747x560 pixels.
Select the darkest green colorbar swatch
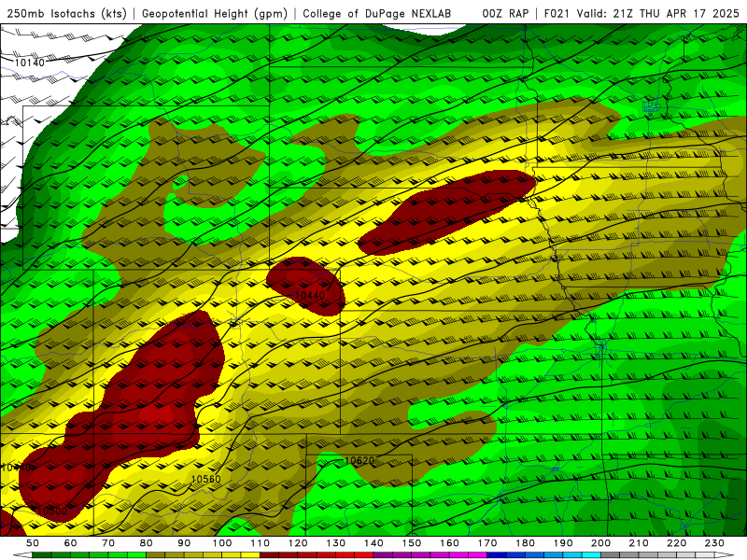42,554
